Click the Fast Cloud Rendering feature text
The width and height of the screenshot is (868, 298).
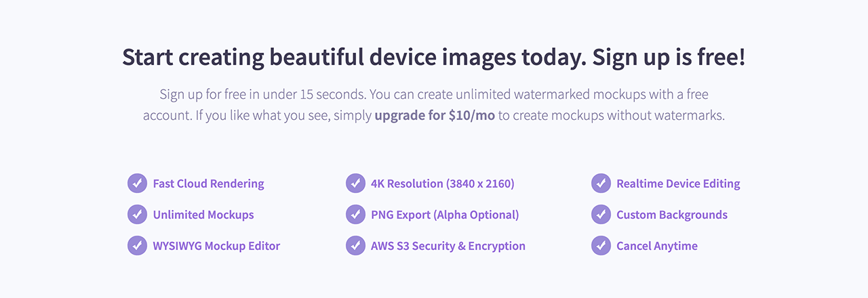(x=208, y=184)
